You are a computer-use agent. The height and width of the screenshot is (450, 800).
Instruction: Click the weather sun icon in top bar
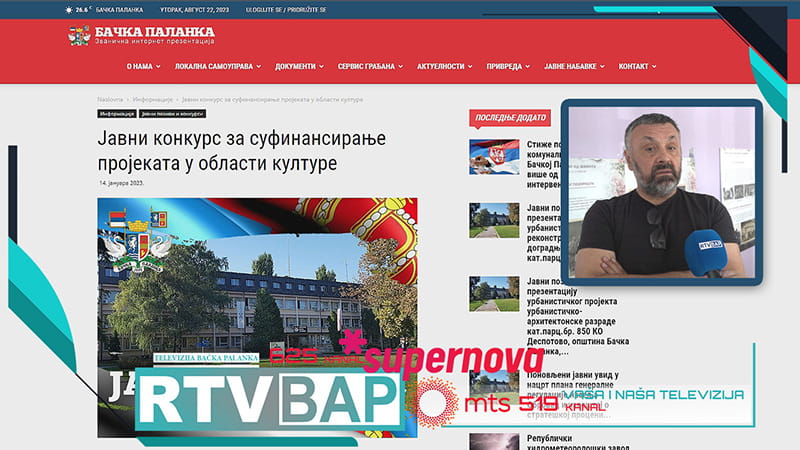68,9
